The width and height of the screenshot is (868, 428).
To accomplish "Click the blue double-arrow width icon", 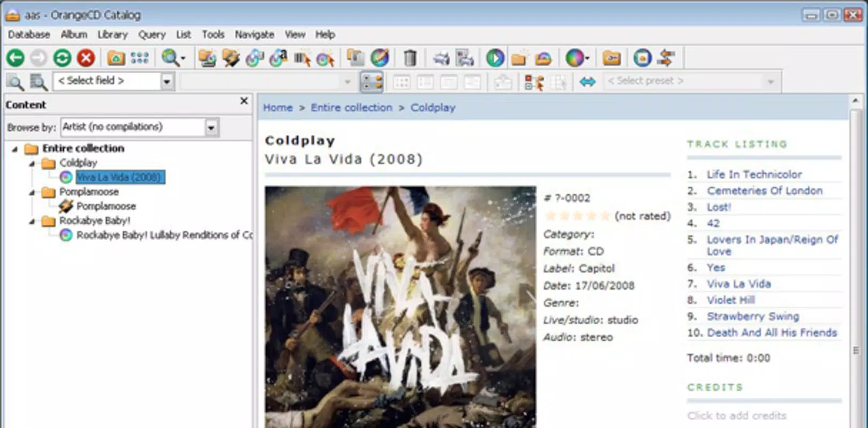I will click(x=587, y=82).
